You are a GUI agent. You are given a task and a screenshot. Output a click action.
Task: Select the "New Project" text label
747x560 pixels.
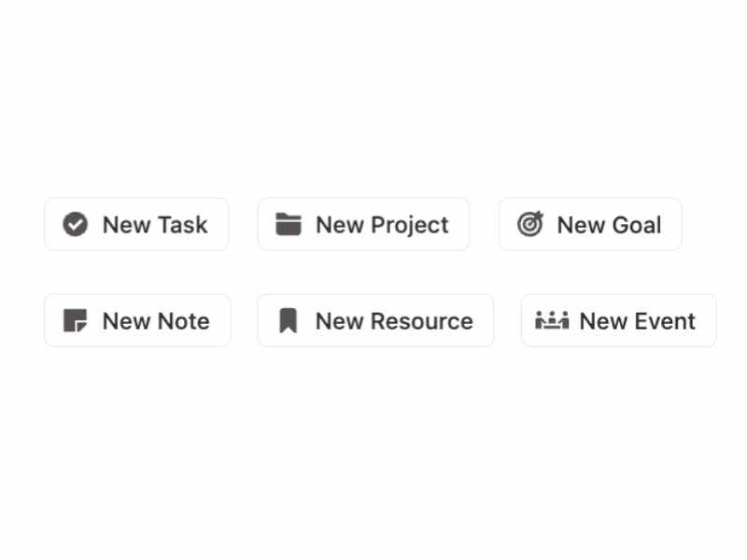click(x=382, y=225)
